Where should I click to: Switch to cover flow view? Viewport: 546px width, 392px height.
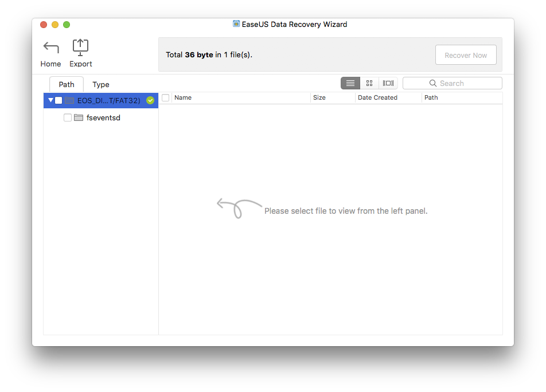click(x=388, y=83)
